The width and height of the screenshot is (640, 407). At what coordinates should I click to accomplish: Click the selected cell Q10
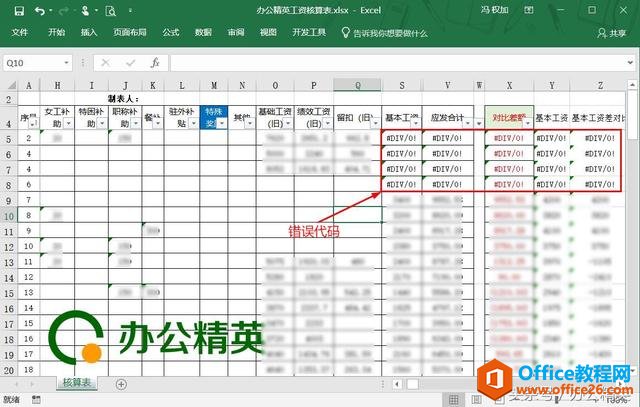[358, 215]
